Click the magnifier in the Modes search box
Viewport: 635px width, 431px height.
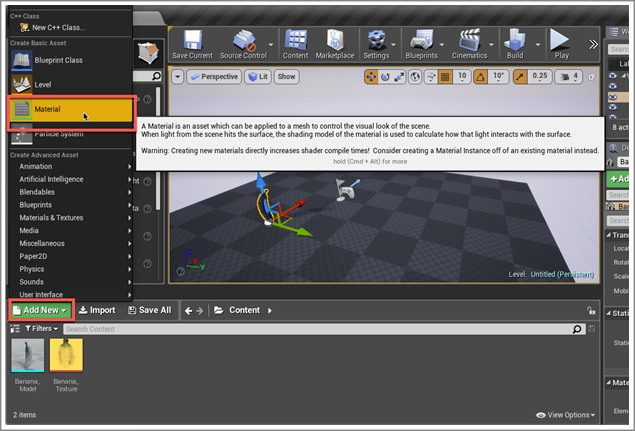tap(156, 76)
